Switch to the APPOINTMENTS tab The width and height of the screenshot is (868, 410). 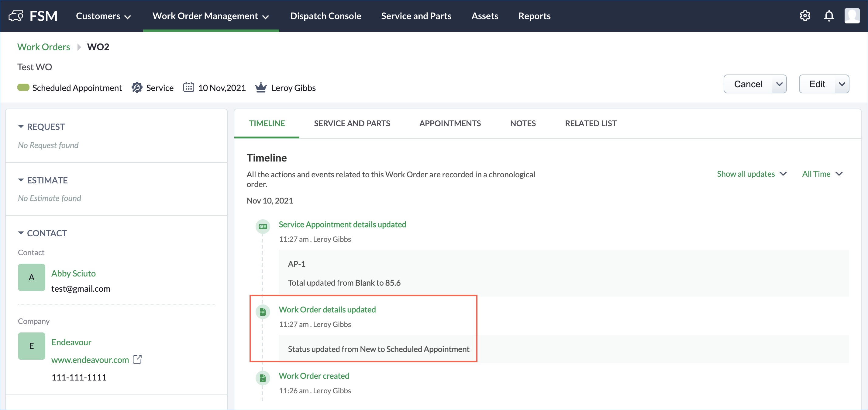[450, 123]
